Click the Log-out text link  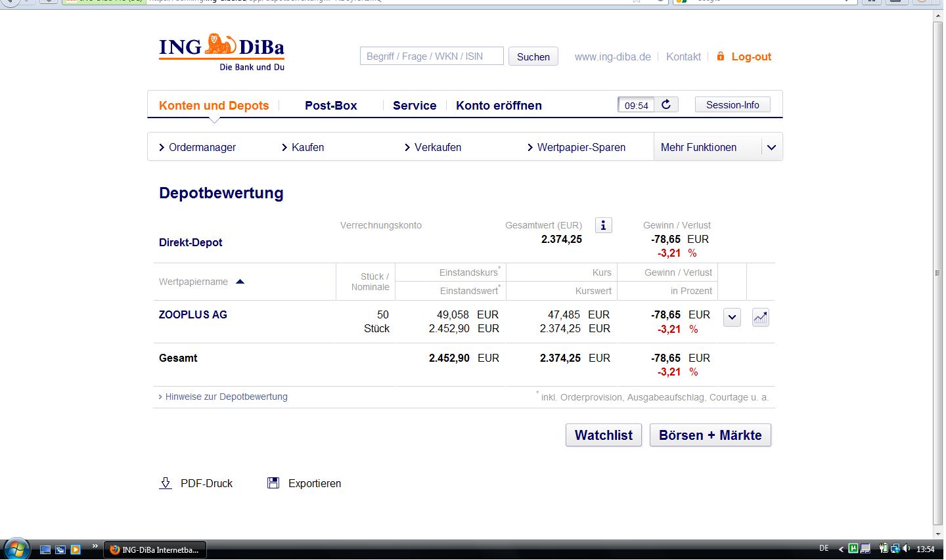751,57
